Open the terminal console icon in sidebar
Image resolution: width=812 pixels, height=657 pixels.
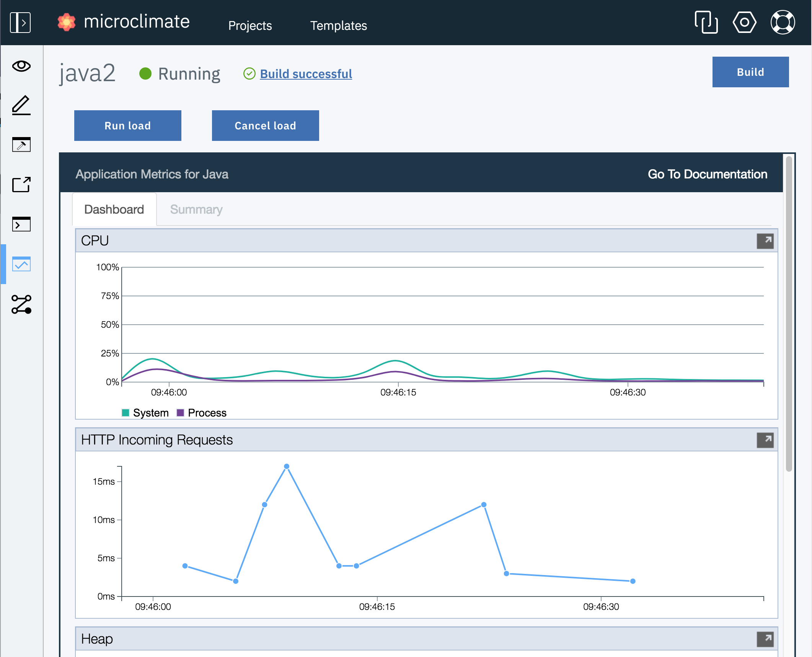click(21, 224)
